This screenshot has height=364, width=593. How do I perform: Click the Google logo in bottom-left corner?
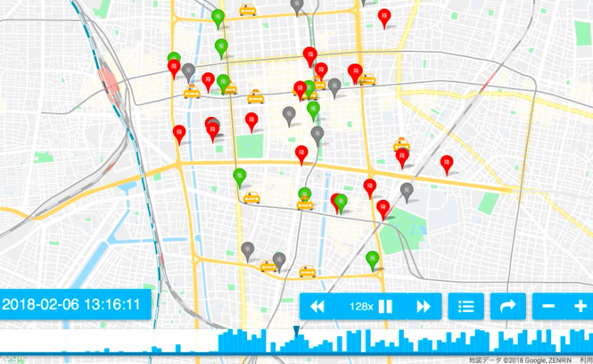pos(13,358)
